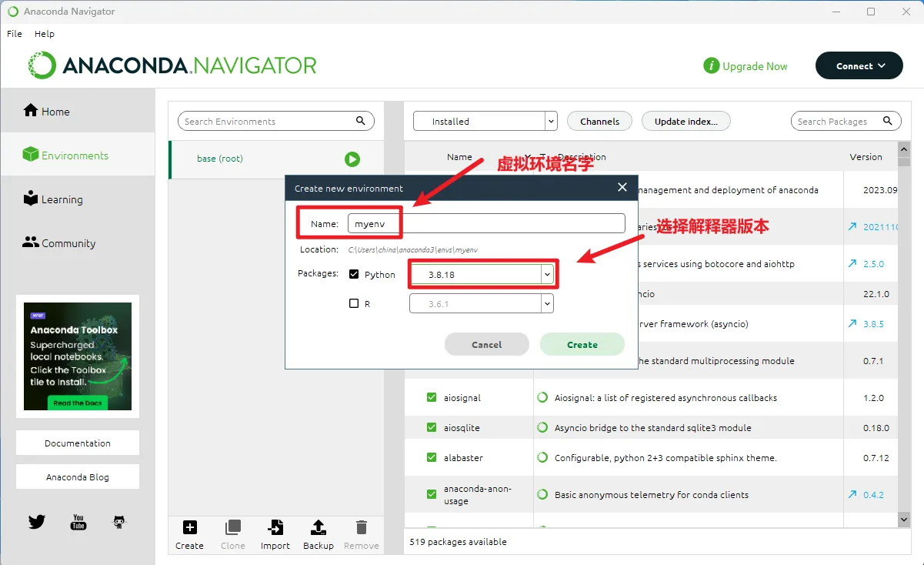Click the status circle for anaconda-anon-usage
This screenshot has width=924, height=565.
tap(542, 494)
